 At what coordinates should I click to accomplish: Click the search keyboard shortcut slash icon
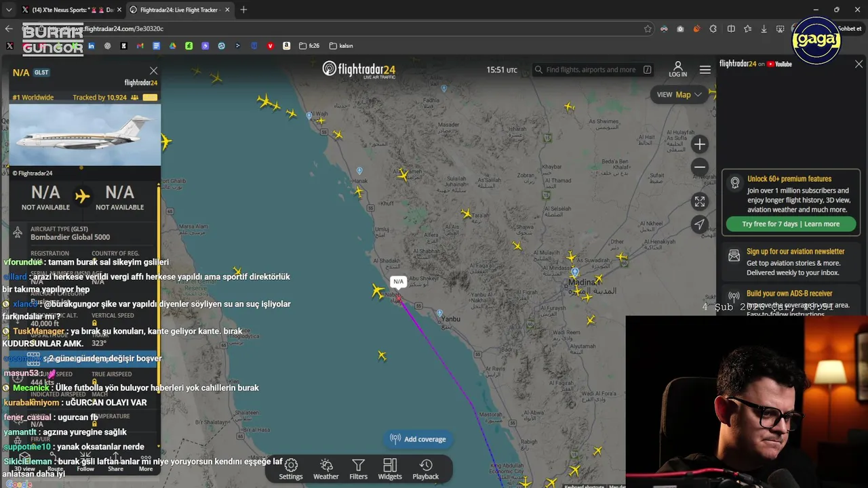pyautogui.click(x=648, y=70)
